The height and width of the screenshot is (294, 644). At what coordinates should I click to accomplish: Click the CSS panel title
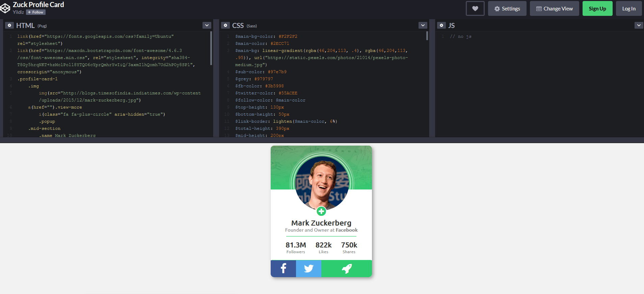(238, 25)
